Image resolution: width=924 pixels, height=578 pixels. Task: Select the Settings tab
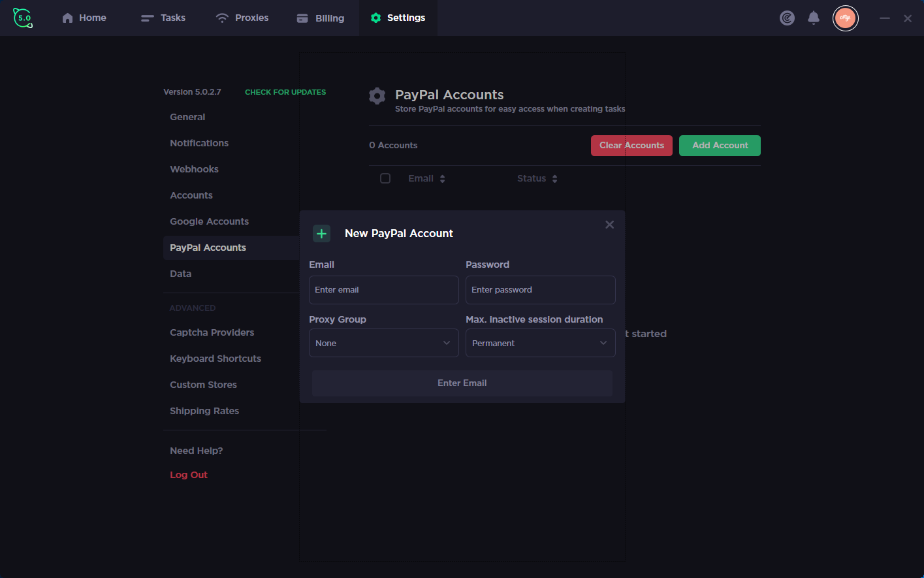(398, 18)
